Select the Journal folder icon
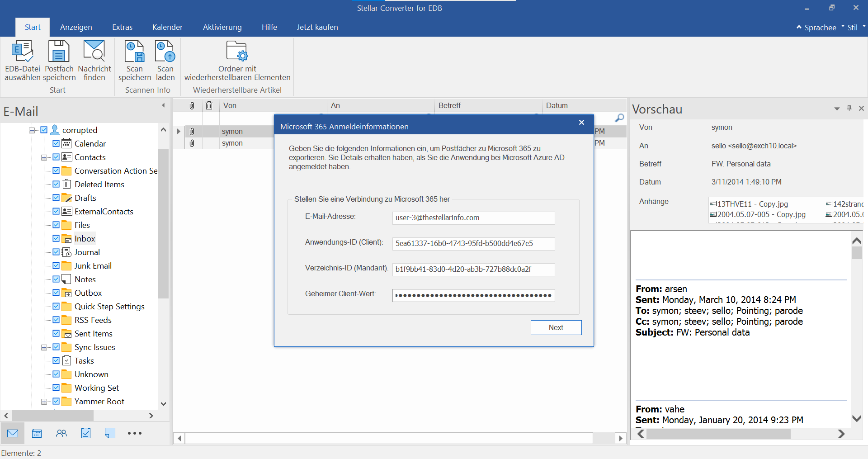 coord(66,252)
